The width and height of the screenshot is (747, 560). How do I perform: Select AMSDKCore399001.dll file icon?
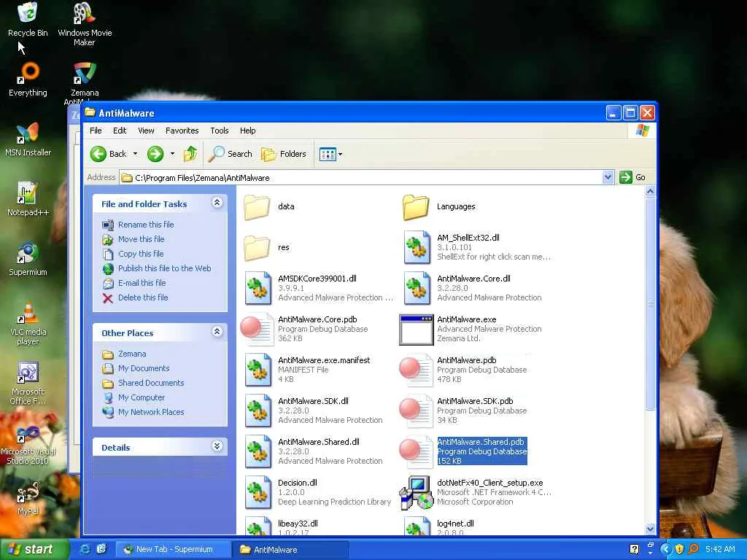[258, 288]
